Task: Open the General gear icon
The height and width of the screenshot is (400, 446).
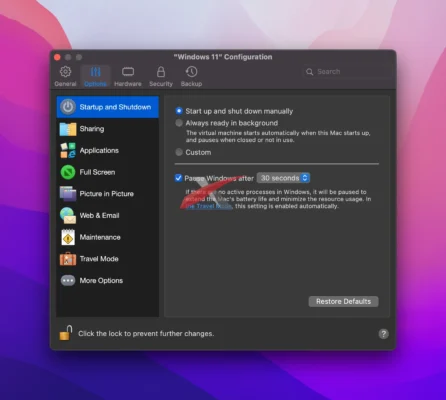Action: point(65,72)
